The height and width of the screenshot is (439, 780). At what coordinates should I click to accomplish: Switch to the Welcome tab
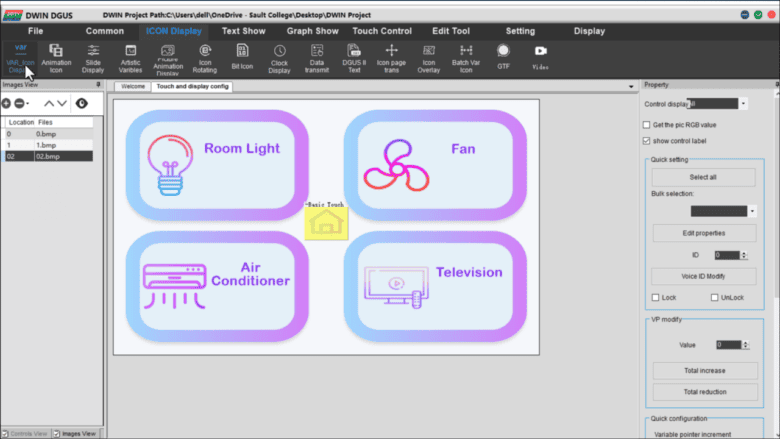pyautogui.click(x=133, y=87)
